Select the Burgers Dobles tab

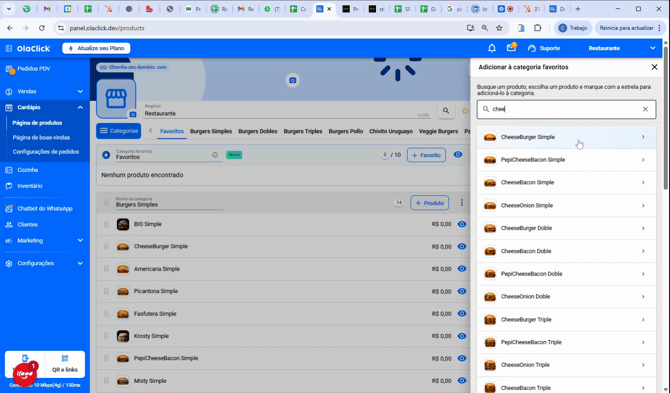(258, 131)
